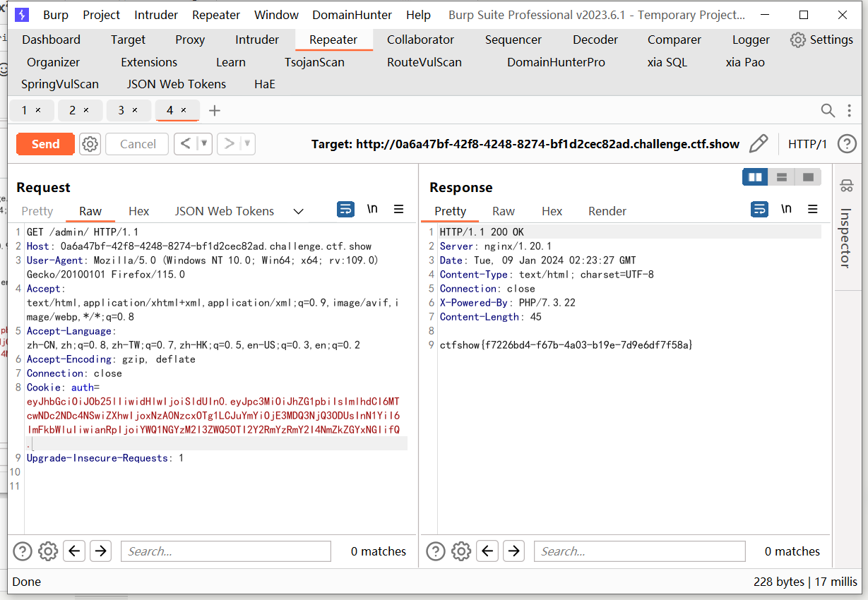Toggle word wrap icon in Response pane
The width and height of the screenshot is (868, 600).
759,209
